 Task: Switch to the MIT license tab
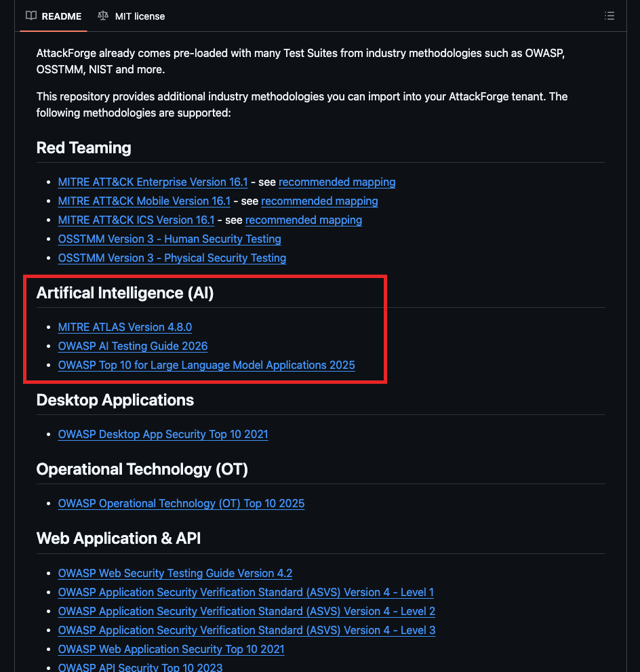[x=140, y=16]
